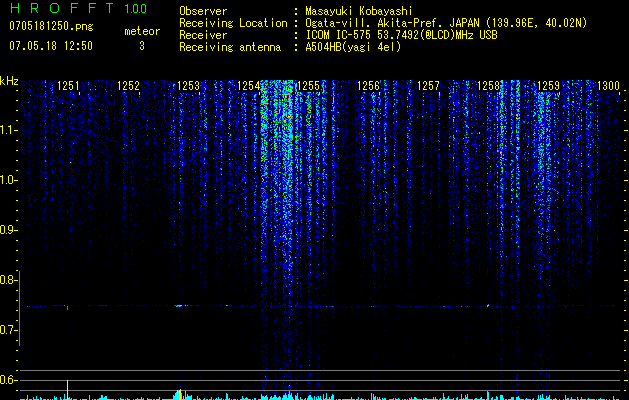The height and width of the screenshot is (400, 629).
Task: Click the 1.0 kHz axis label
Action: [x=7, y=180]
